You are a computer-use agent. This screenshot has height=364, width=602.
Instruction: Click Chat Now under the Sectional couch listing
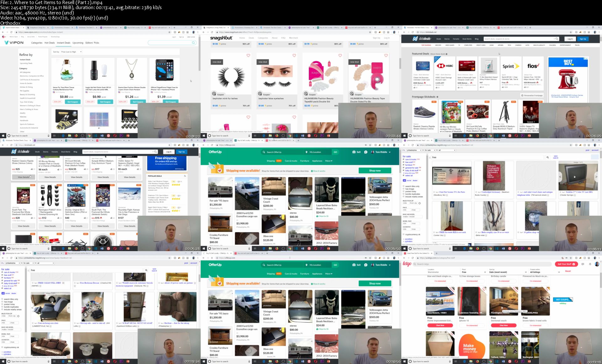504,325
